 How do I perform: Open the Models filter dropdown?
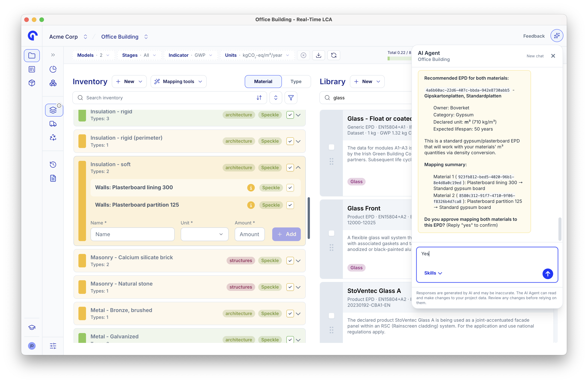(x=93, y=55)
